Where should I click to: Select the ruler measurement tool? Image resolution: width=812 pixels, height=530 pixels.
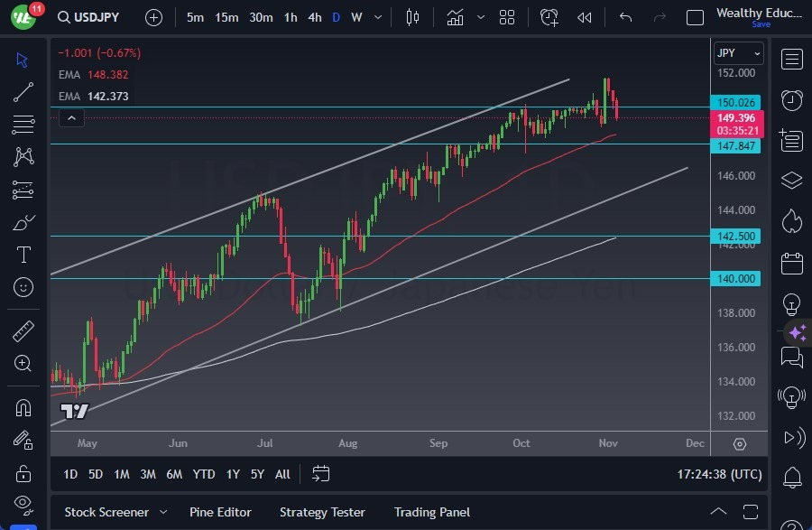[x=23, y=331]
